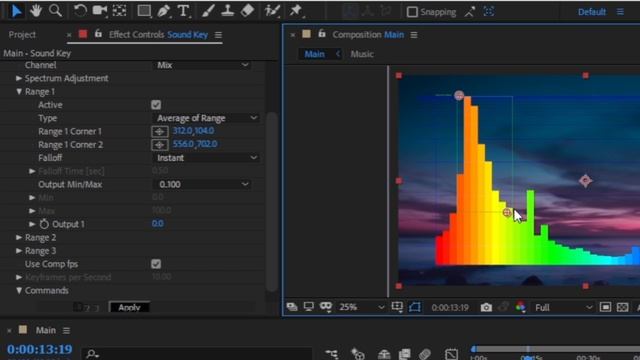This screenshot has height=360, width=640.
Task: Select the Type text tool
Action: 183,11
